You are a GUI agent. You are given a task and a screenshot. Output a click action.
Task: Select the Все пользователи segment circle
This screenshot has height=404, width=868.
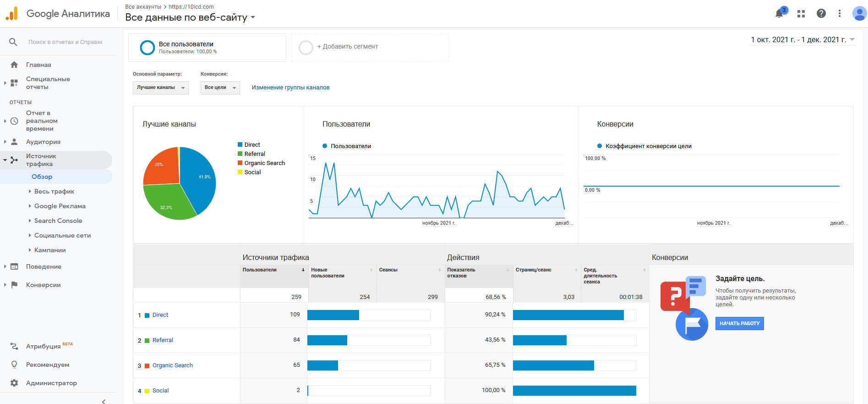pyautogui.click(x=147, y=48)
